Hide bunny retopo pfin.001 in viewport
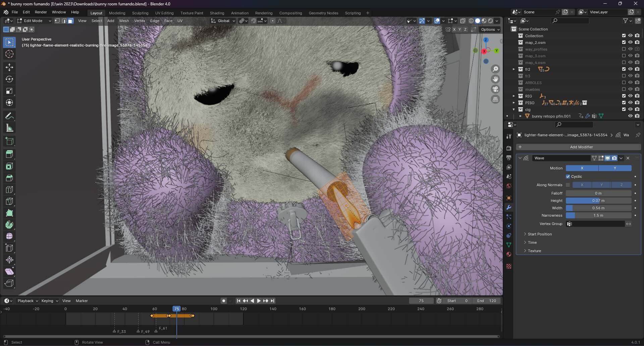Screen dimensions: 644x346 click(x=630, y=116)
